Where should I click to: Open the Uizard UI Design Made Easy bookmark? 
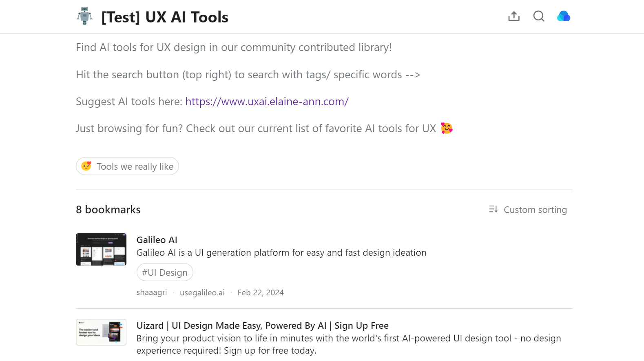point(262,326)
